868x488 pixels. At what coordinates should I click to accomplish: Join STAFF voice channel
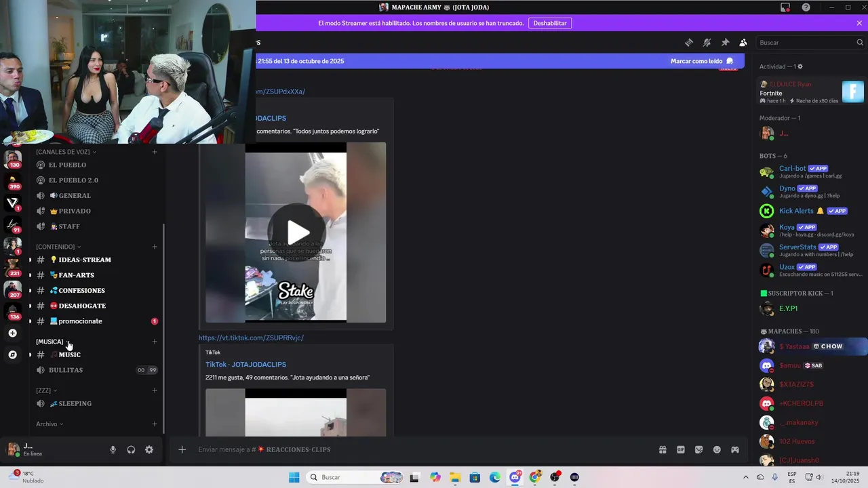96,226
